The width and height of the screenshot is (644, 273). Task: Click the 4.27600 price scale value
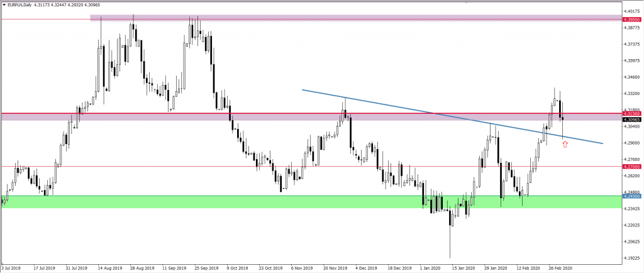(x=633, y=159)
